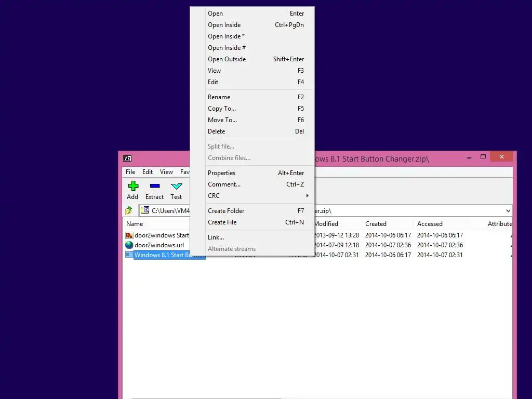Click created date 2014-10-07 02:36

(x=388, y=245)
